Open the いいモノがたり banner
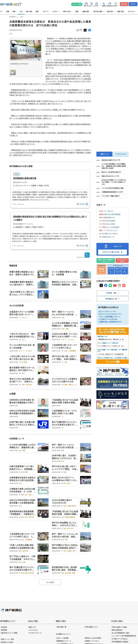Image resolution: width=138 pixels, height=644 pixels. click(x=112, y=394)
